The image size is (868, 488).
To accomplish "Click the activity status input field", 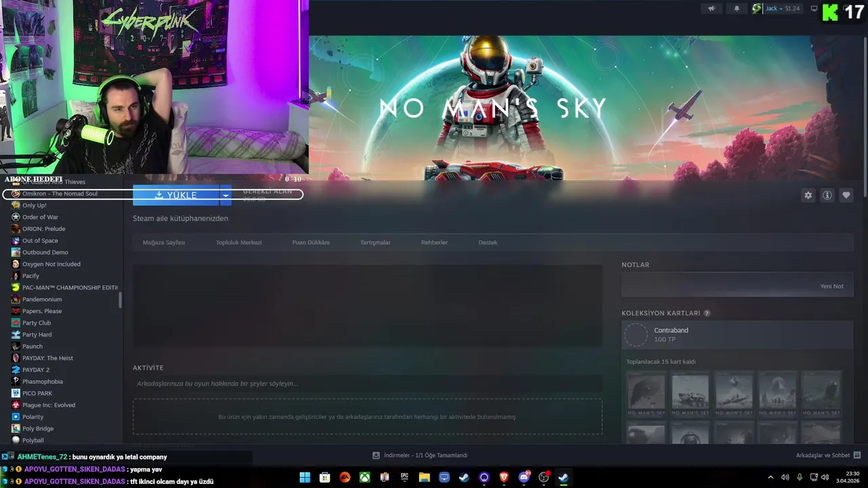I will (x=368, y=384).
